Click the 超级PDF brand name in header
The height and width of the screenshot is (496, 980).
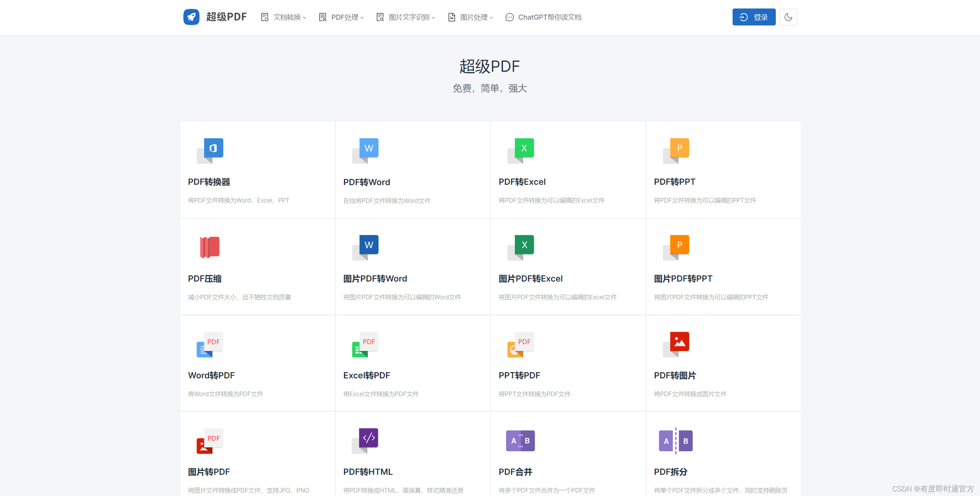click(227, 17)
